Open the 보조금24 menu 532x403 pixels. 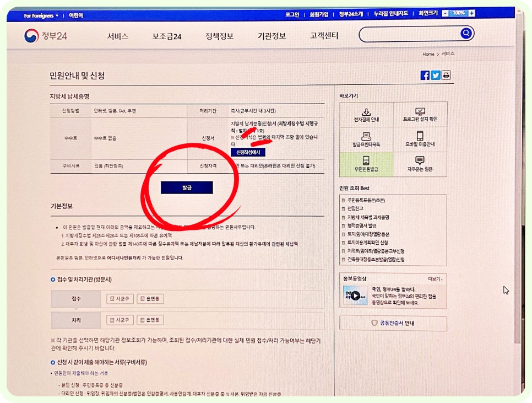point(167,36)
